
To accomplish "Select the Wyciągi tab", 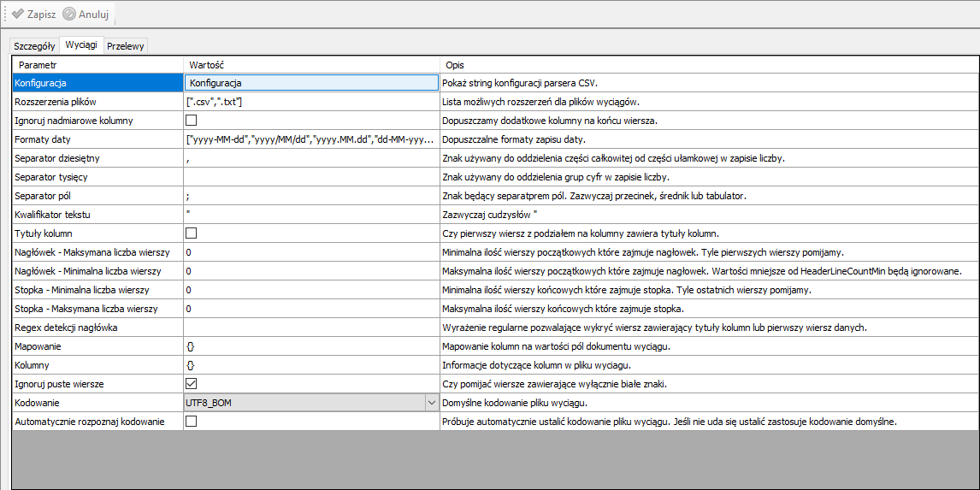I will 81,45.
